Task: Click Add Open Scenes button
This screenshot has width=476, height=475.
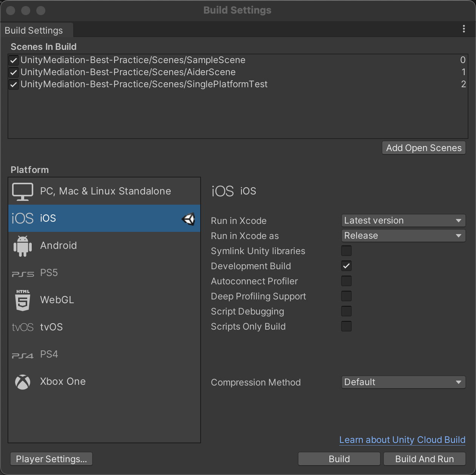Action: click(x=424, y=148)
